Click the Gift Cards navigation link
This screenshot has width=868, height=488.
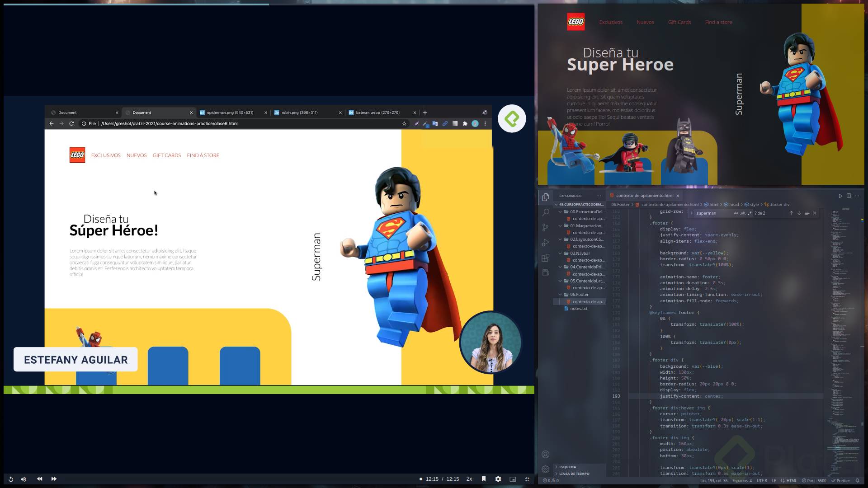679,22
